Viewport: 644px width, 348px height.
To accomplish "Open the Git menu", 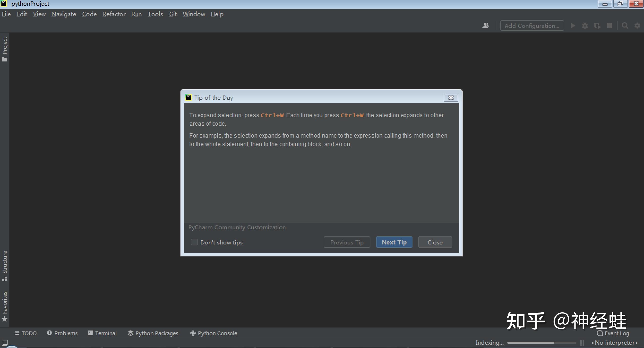I will 173,14.
